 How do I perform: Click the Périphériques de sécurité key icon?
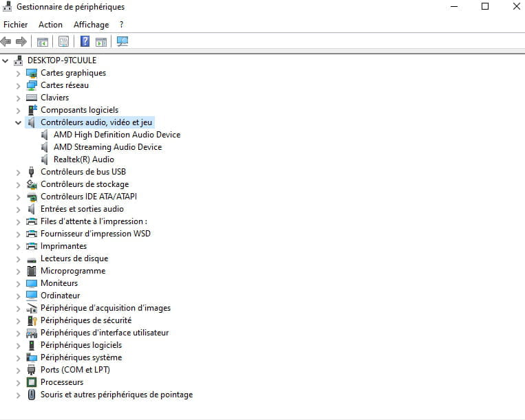[x=32, y=320]
